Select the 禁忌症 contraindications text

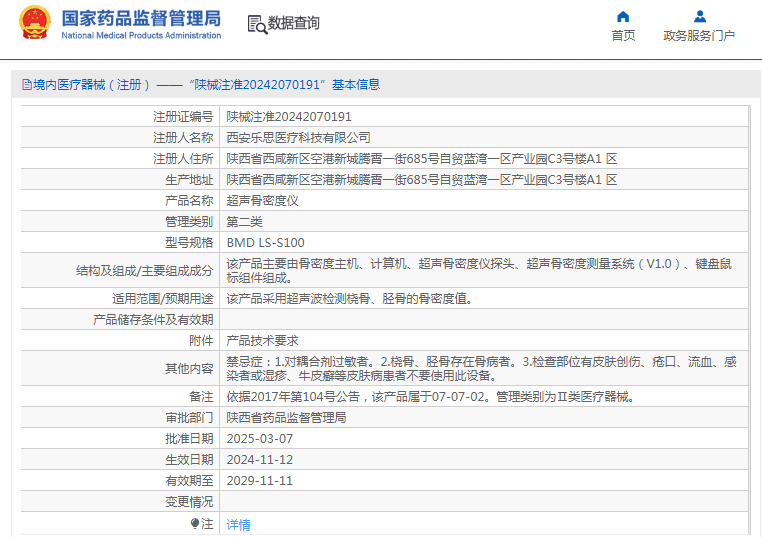click(482, 368)
